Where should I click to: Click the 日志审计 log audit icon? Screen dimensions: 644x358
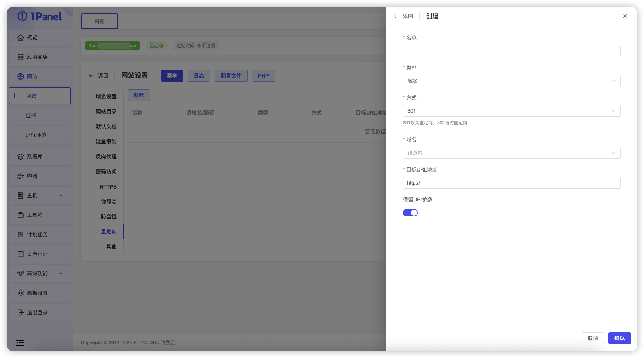point(21,254)
